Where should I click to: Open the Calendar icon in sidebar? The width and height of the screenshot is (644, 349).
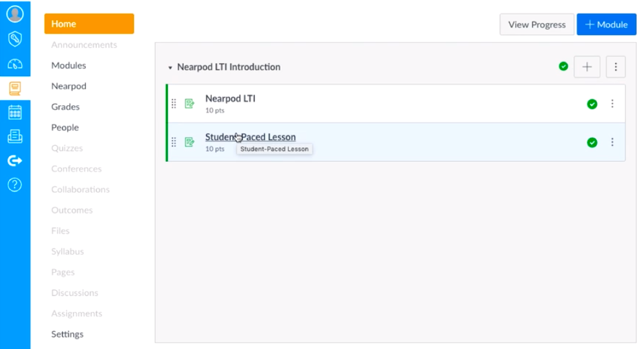coord(15,112)
